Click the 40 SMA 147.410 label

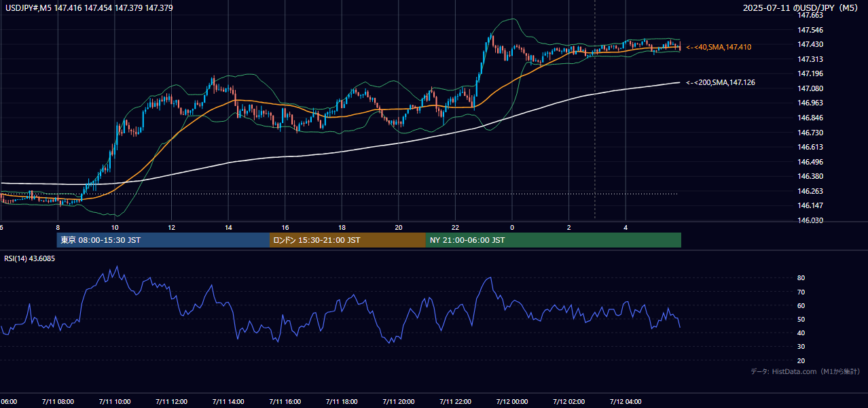point(719,47)
